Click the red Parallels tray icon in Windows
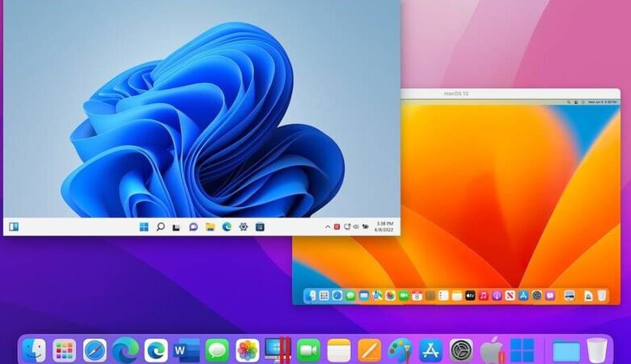 337,226
